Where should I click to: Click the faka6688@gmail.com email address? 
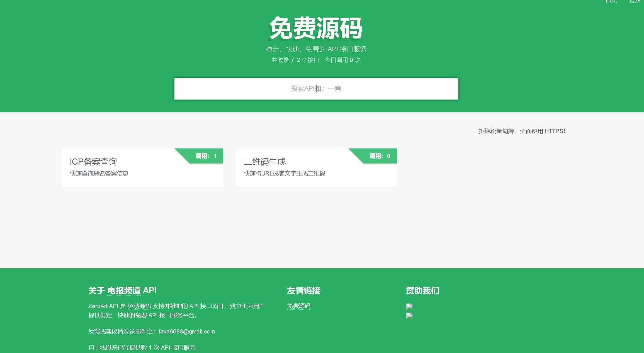coord(186,332)
